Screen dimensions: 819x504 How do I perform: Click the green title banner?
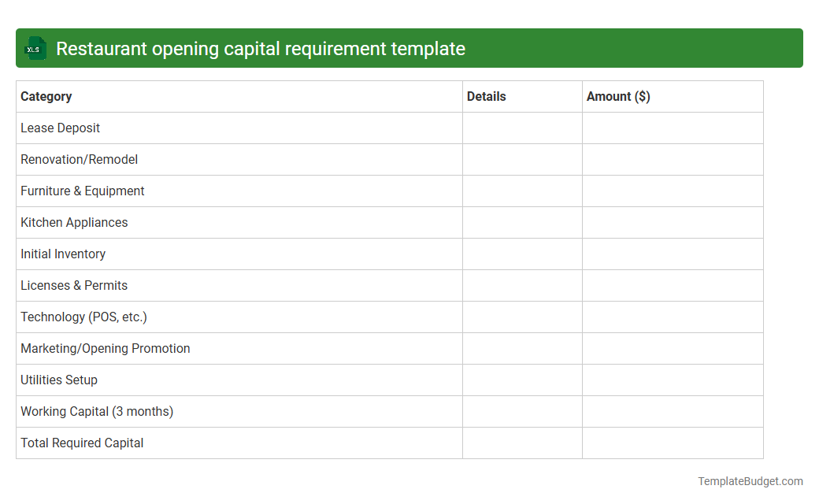pos(409,48)
